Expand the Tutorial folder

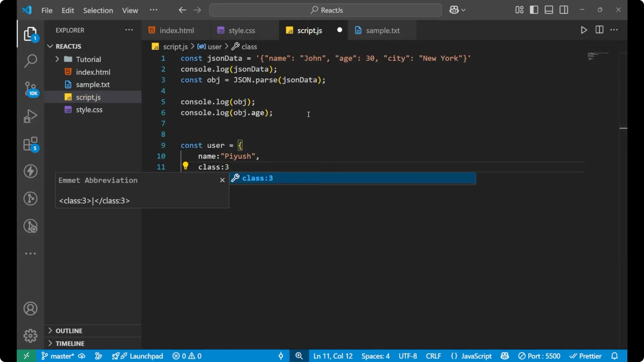tap(57, 59)
